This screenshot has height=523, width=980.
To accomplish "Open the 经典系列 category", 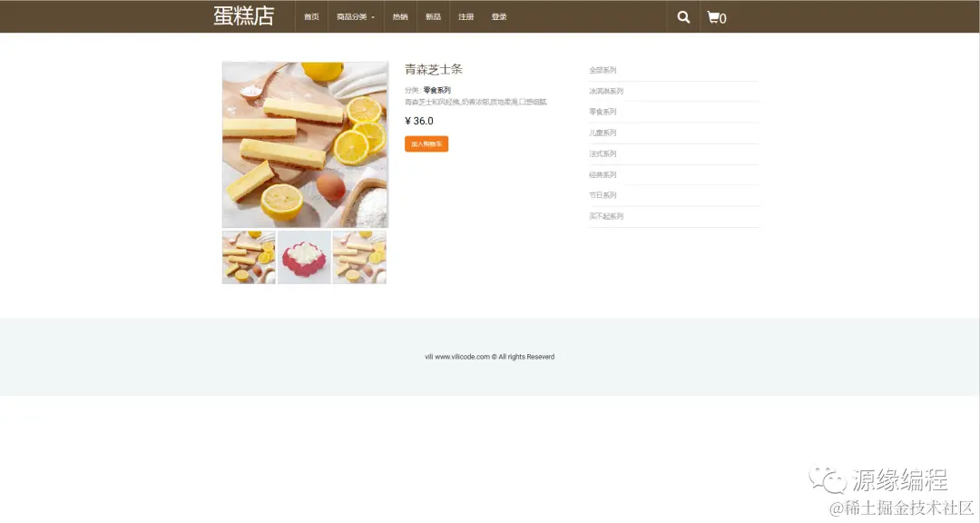I will 602,174.
